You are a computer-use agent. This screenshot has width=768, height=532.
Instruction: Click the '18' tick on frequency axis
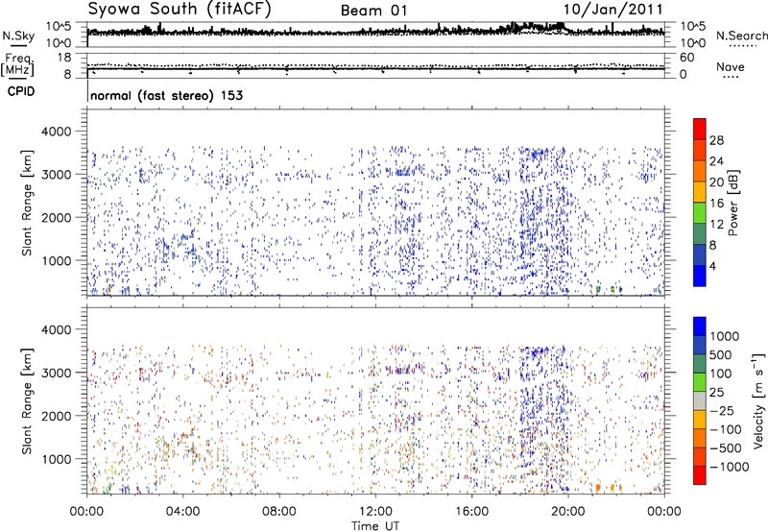64,58
